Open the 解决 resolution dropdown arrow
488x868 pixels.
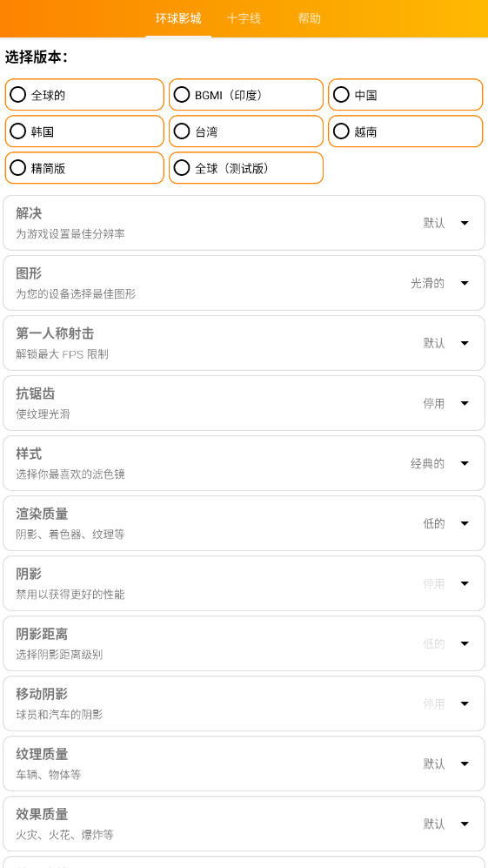[465, 223]
